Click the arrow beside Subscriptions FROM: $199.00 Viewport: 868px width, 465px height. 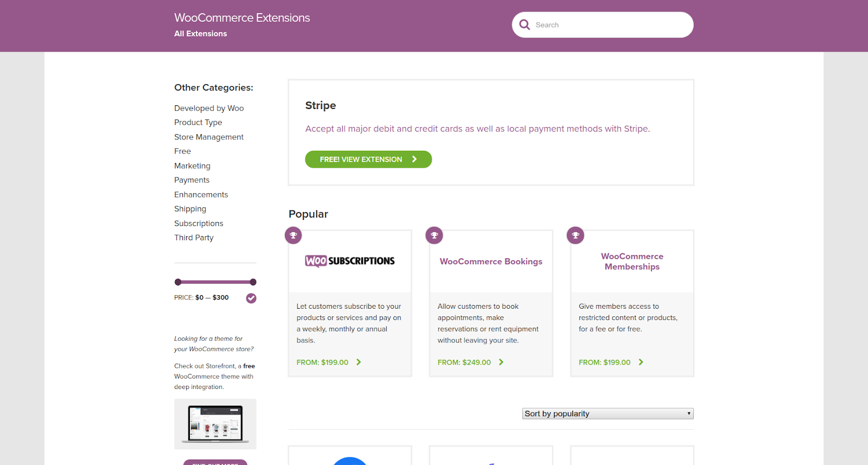tap(359, 362)
